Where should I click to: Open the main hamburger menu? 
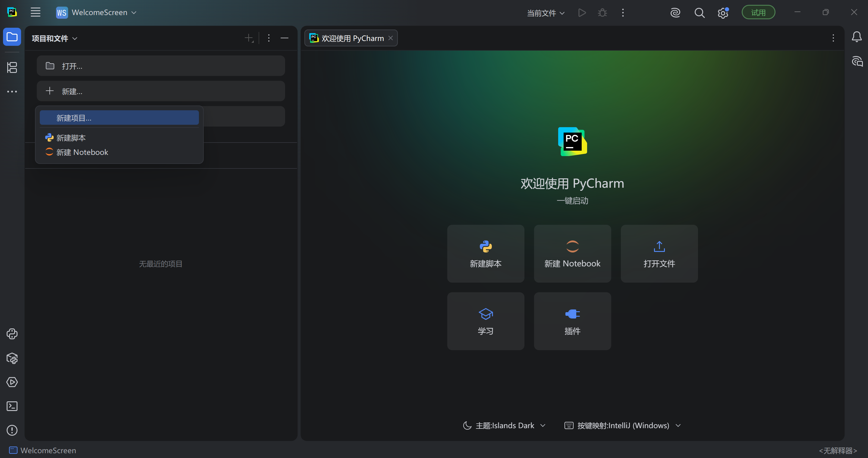pos(35,12)
